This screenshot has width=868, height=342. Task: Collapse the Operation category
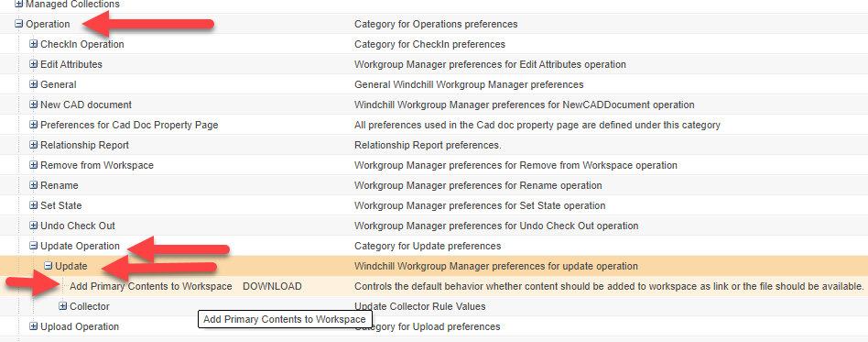click(x=19, y=24)
